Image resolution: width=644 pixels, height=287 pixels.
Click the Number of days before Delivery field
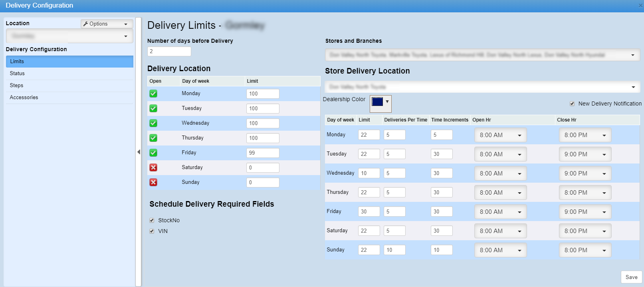169,52
